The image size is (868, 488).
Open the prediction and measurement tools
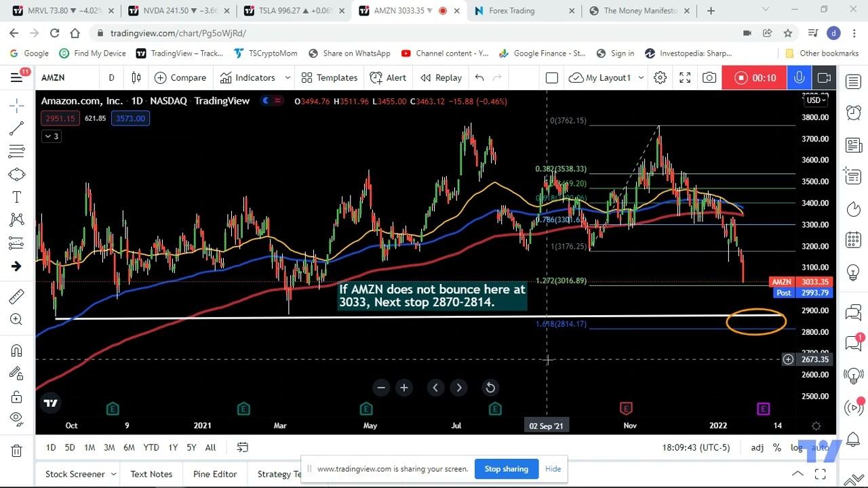pos(17,243)
